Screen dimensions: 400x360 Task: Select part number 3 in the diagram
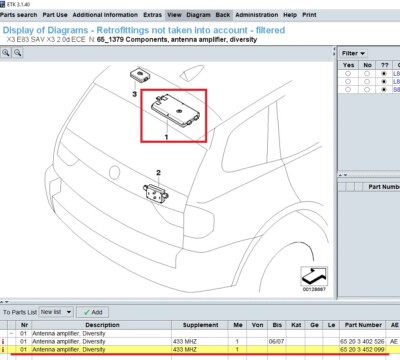(x=134, y=94)
